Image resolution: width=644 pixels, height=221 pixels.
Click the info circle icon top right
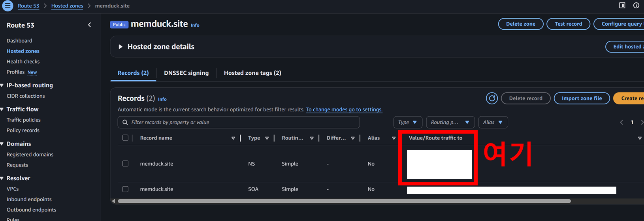[636, 6]
